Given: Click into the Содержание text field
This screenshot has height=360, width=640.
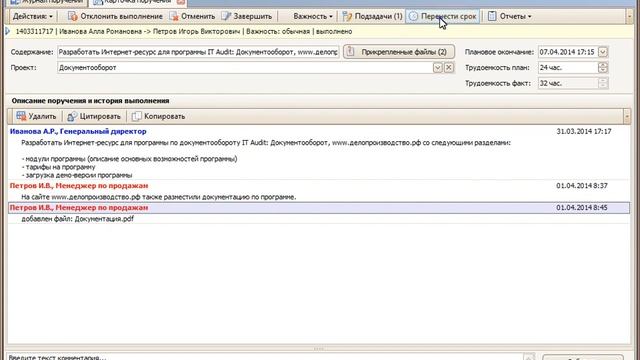Looking at the screenshot, I should 198,52.
